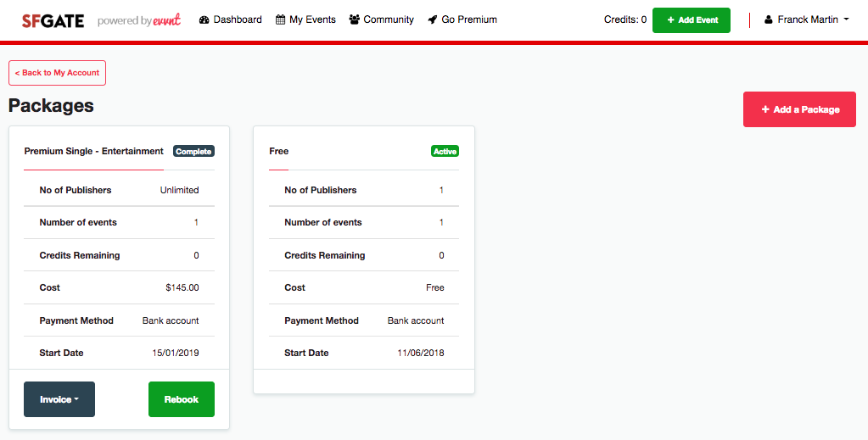Click Number of events label in Free card
This screenshot has width=868, height=440.
tap(323, 222)
